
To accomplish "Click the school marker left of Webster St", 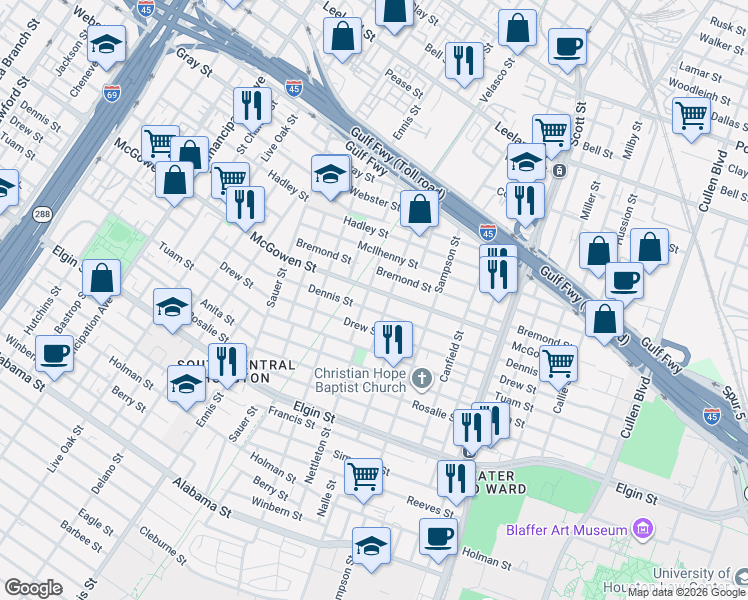I will point(331,174).
